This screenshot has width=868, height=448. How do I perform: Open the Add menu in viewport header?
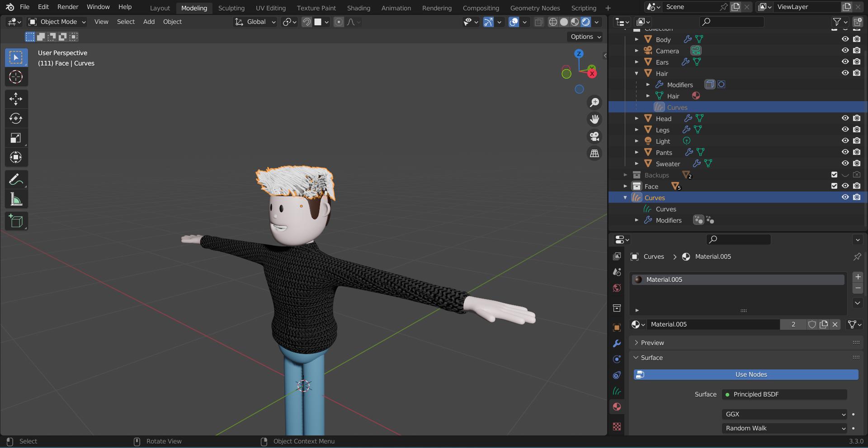[149, 22]
